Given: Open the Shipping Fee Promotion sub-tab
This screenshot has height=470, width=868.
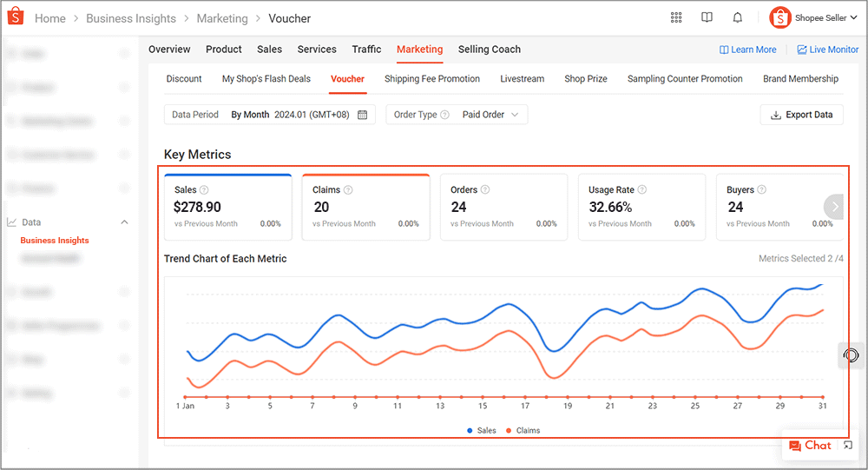Looking at the screenshot, I should (431, 79).
